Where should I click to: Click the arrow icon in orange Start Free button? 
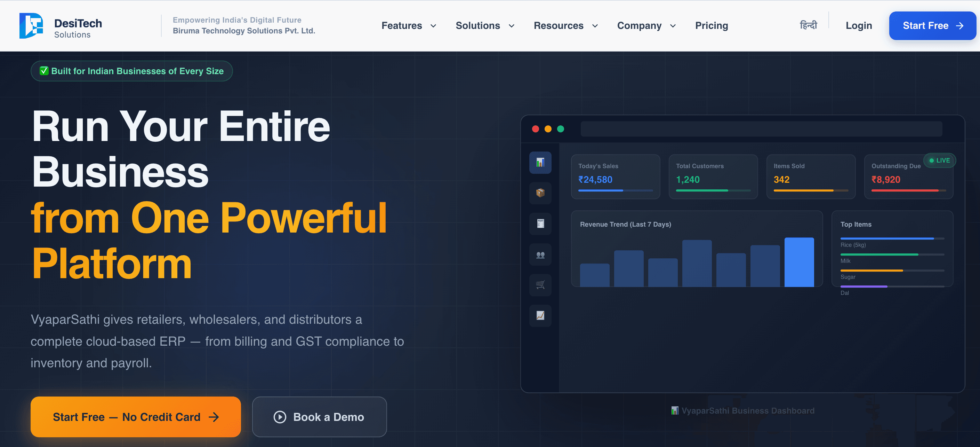tap(214, 417)
